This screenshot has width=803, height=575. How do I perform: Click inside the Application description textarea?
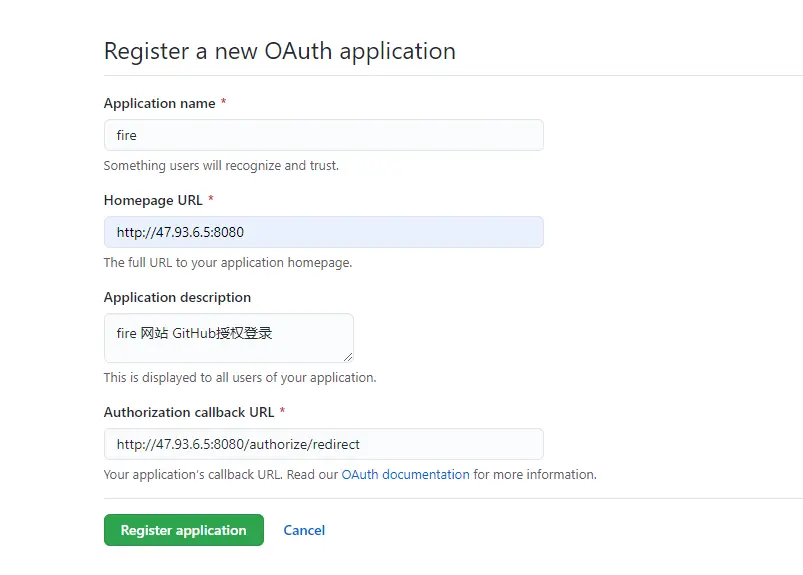(x=228, y=337)
